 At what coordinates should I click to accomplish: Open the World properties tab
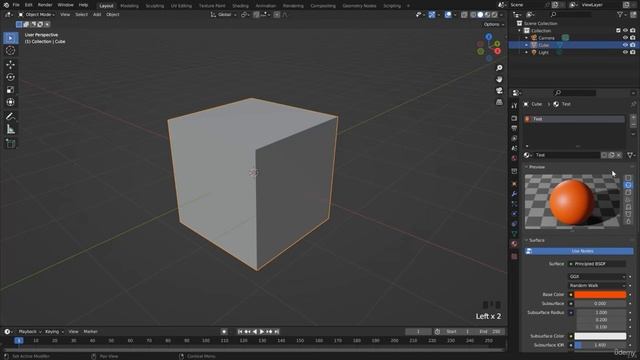pyautogui.click(x=514, y=158)
